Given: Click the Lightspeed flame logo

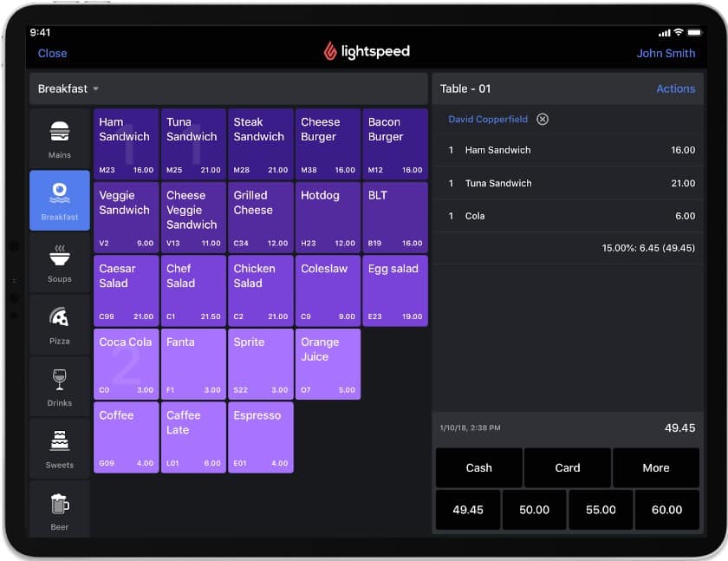Looking at the screenshot, I should [332, 50].
